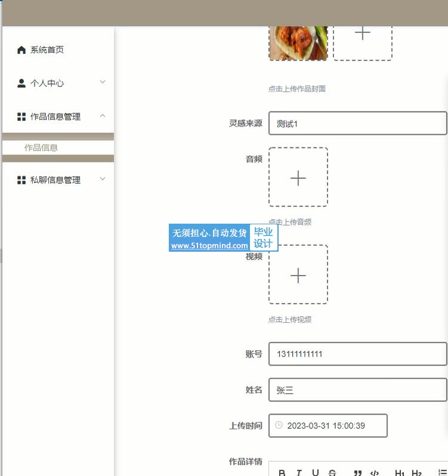The width and height of the screenshot is (448, 476).
Task: Add another cover image with the plus box
Action: (362, 35)
